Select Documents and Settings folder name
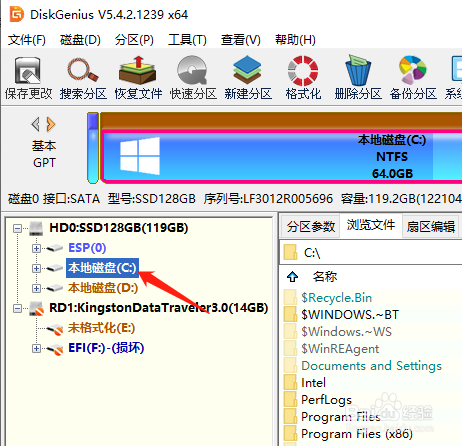The height and width of the screenshot is (446, 462). click(371, 365)
